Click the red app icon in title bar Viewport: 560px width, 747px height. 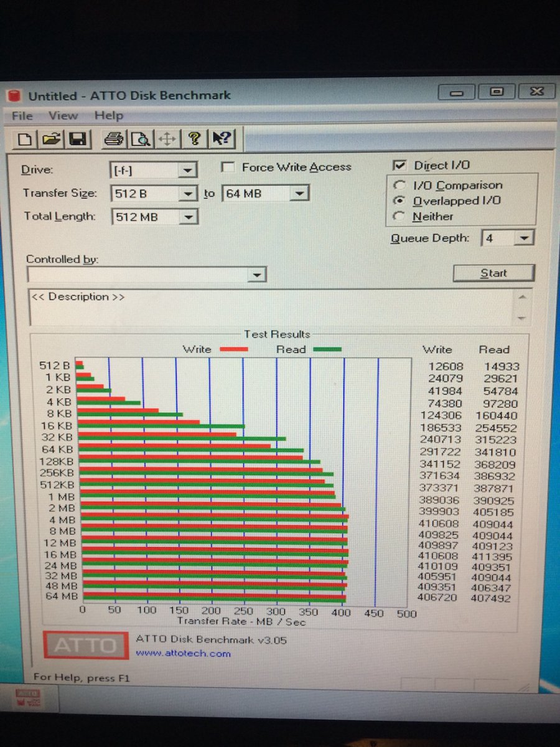[14, 96]
